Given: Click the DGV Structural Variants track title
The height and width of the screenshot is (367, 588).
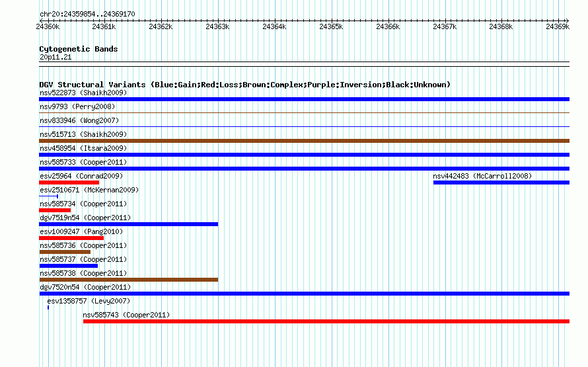Looking at the screenshot, I should tap(245, 85).
